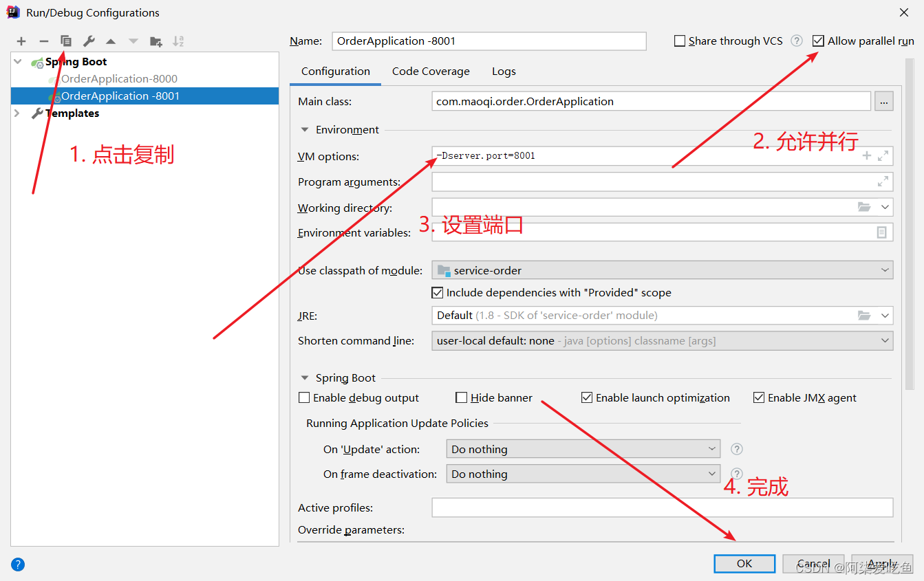
Task: Sort configurations alphabetically
Action: (x=178, y=41)
